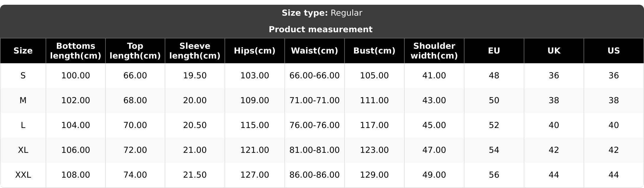The height and width of the screenshot is (188, 644).
Task: Select the Bust(cm) column header
Action: [374, 51]
